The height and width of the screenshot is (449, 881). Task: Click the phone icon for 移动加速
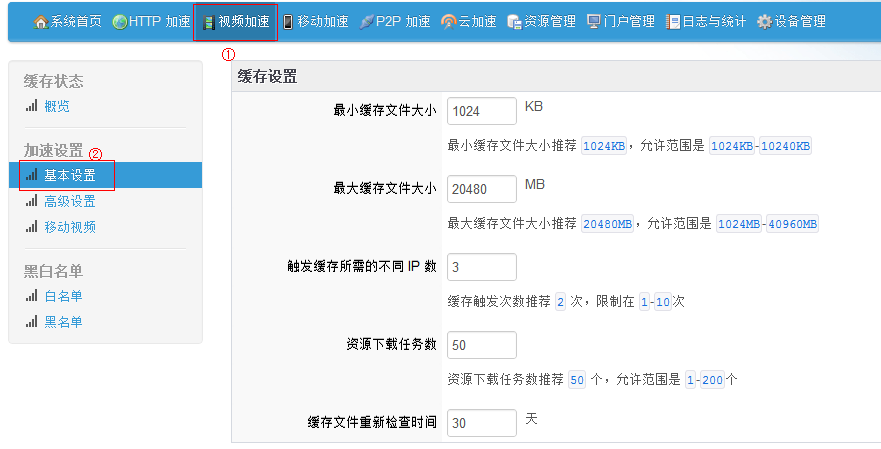288,22
